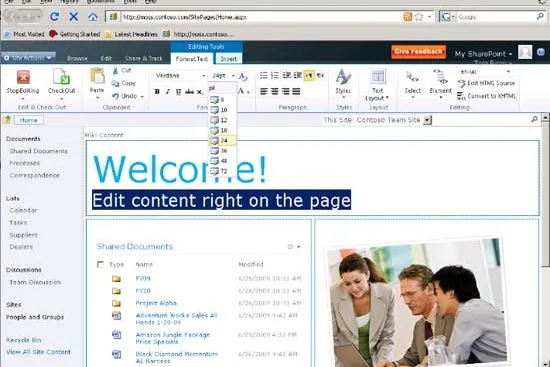Choose 36 in the font size list
The image size is (550, 367).
222,151
